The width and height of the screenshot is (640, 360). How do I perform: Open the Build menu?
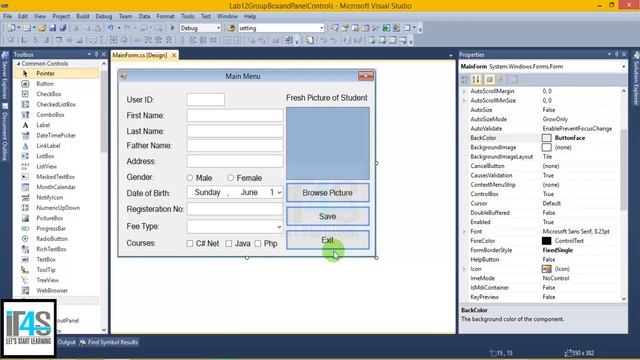coord(82,16)
